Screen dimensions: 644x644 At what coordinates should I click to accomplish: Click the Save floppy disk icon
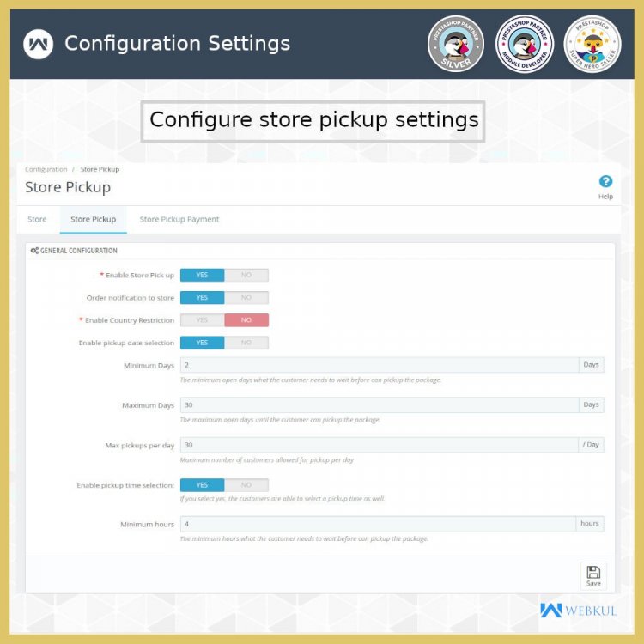[x=593, y=572]
